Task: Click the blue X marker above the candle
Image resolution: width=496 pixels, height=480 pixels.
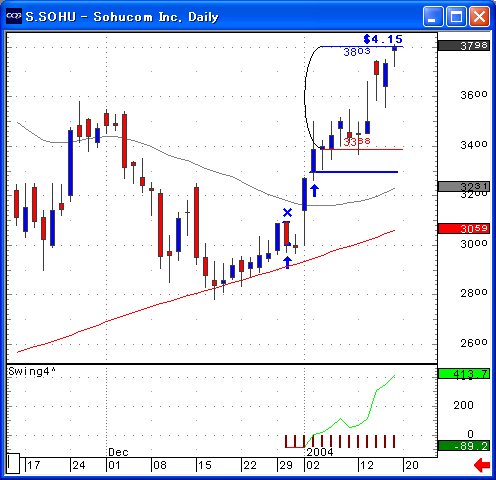Action: [287, 212]
